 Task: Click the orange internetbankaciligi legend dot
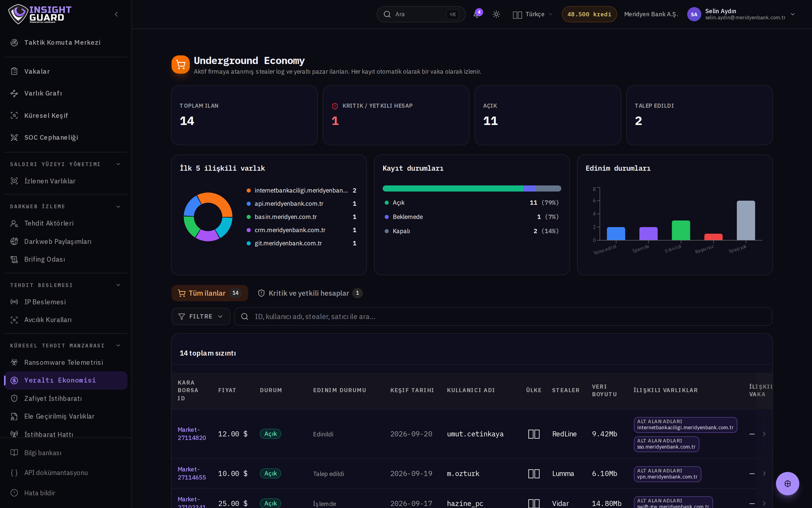249,190
